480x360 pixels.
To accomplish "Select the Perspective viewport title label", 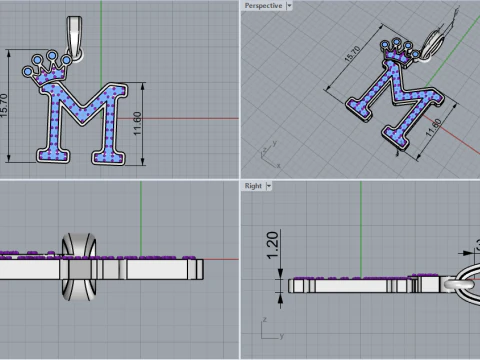I will click(263, 6).
